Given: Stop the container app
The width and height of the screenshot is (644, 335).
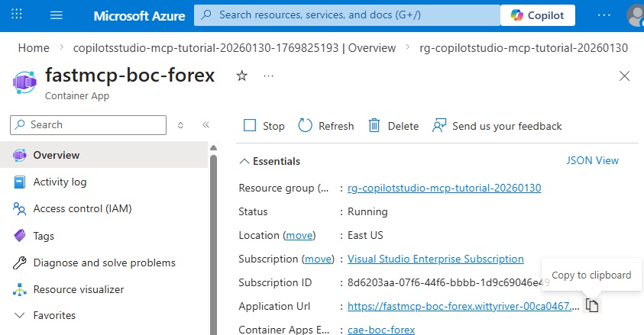Looking at the screenshot, I should click(264, 126).
